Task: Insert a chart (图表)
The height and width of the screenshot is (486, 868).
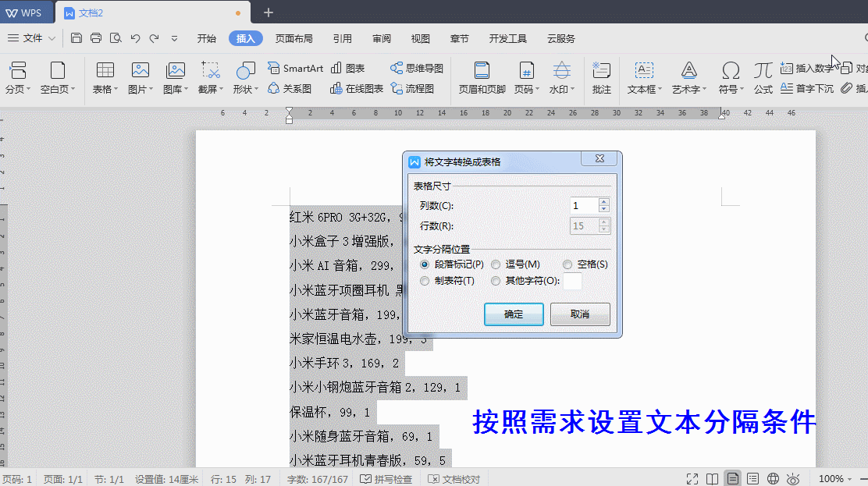Action: 347,68
